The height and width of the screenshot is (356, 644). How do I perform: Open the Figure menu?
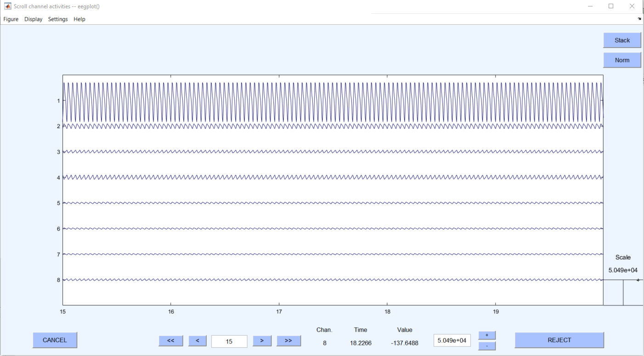point(11,19)
